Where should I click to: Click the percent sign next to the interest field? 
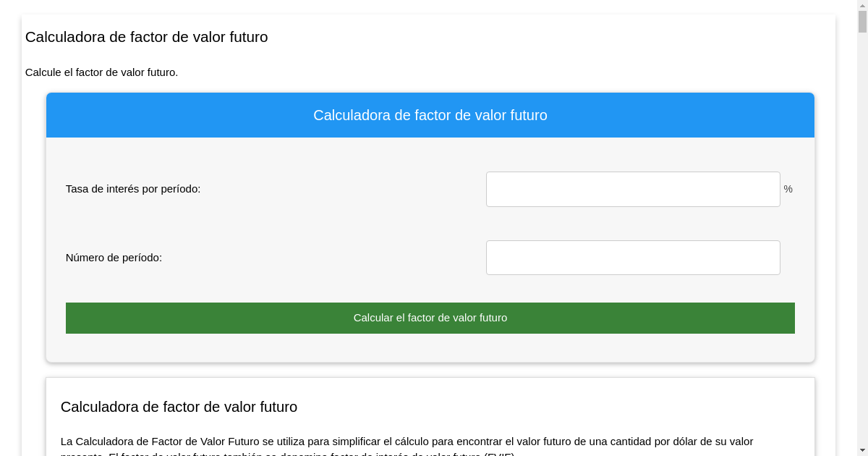point(788,189)
